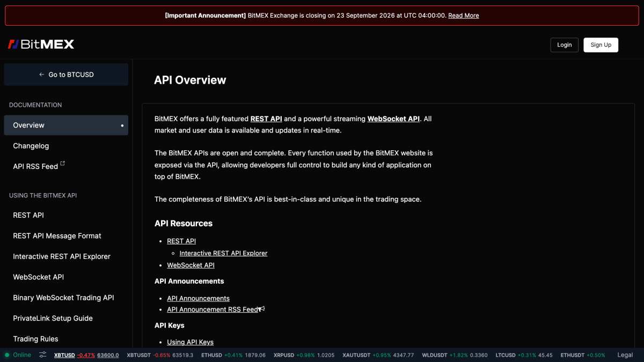This screenshot has height=362, width=644.
Task: Click the DOCUMENTATION section label
Action: point(35,105)
